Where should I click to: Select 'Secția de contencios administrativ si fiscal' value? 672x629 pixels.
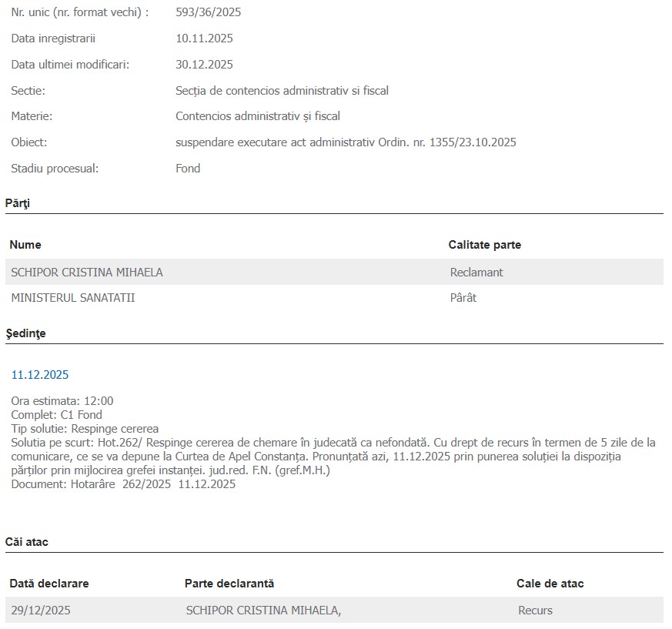282,91
